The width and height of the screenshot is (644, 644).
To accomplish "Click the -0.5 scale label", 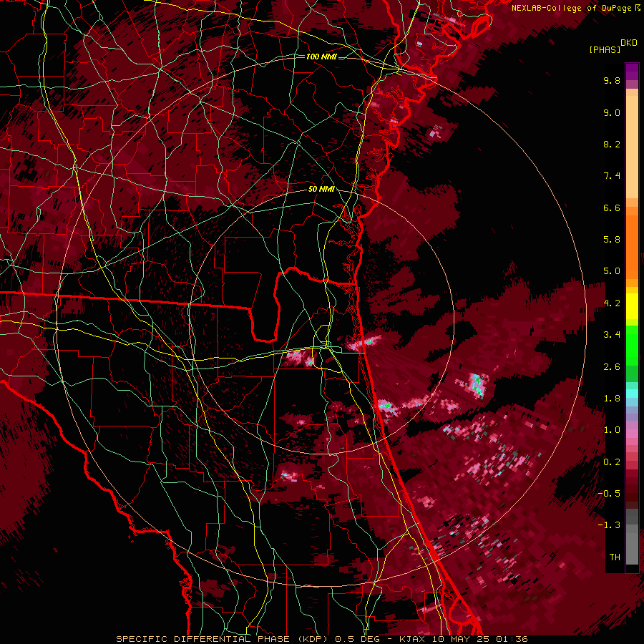I will click(609, 493).
